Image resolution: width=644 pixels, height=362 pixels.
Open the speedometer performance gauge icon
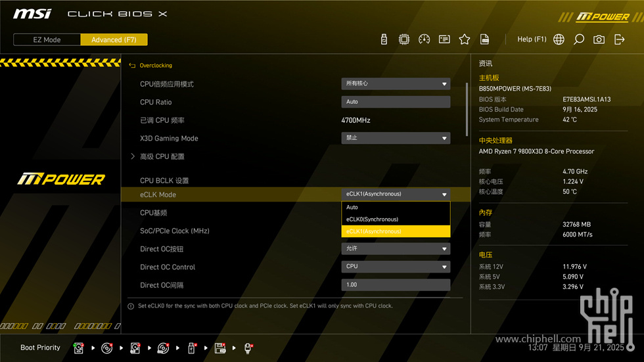coord(424,39)
